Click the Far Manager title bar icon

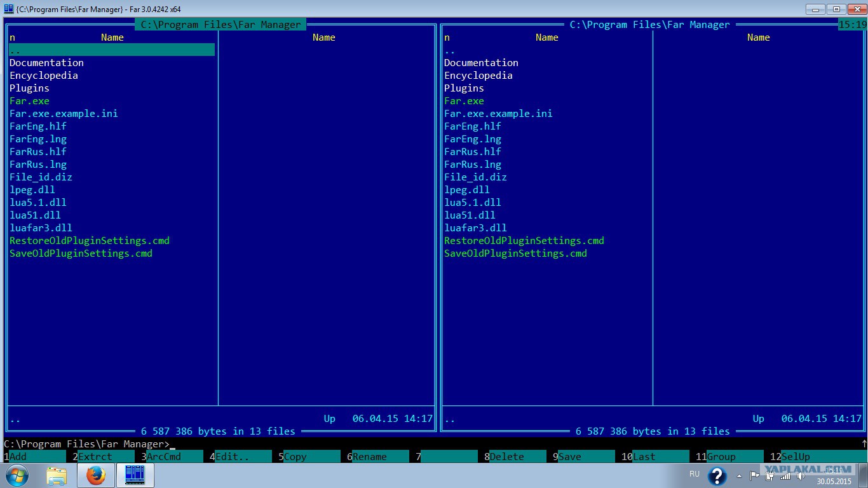pos(8,8)
